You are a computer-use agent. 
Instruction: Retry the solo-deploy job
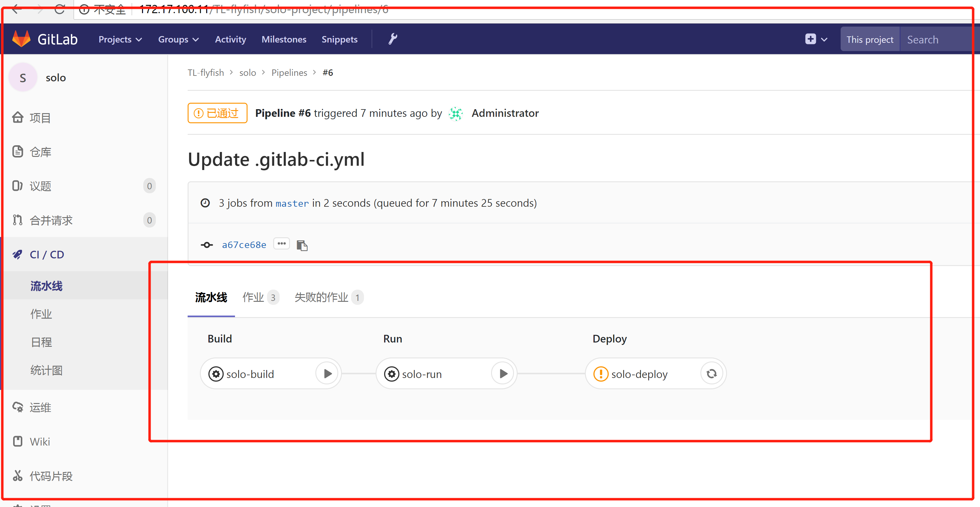tap(711, 373)
